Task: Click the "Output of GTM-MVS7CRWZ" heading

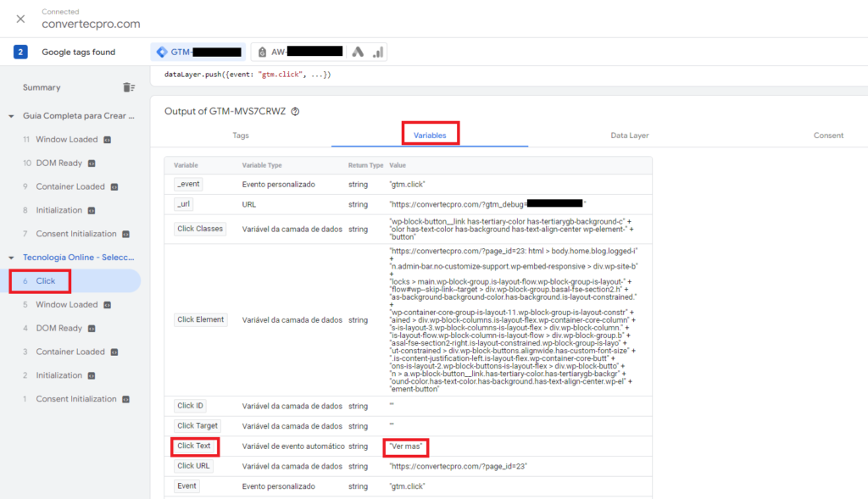Action: tap(225, 111)
